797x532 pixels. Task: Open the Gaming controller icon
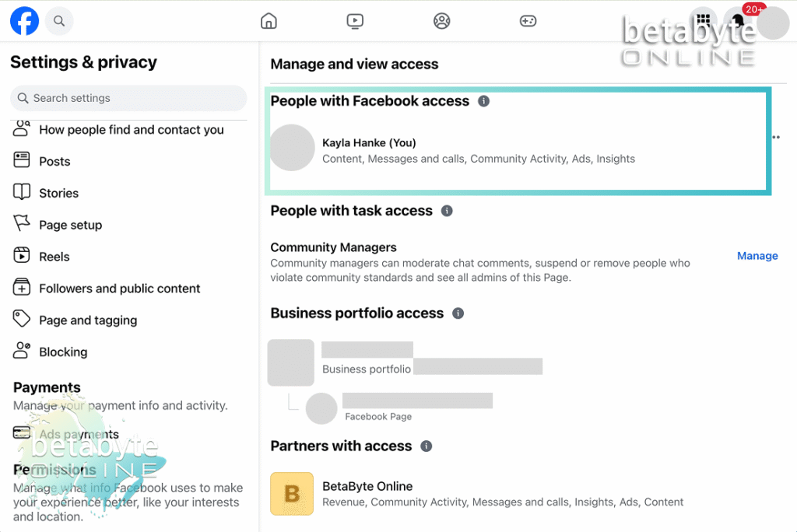(528, 21)
